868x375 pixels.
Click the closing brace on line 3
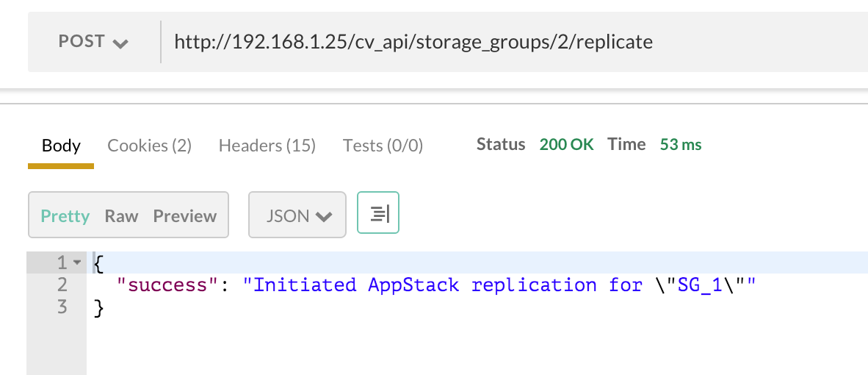[99, 307]
